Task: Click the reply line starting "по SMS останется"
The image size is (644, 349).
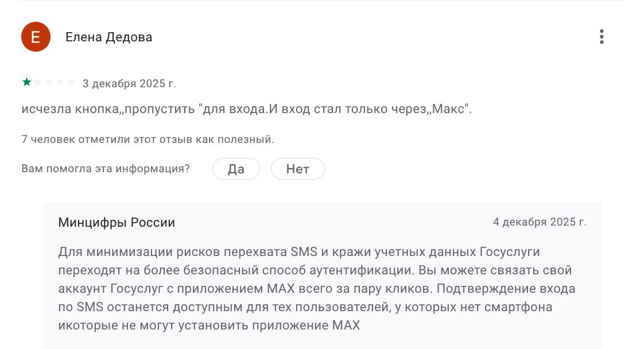Action: (x=305, y=307)
